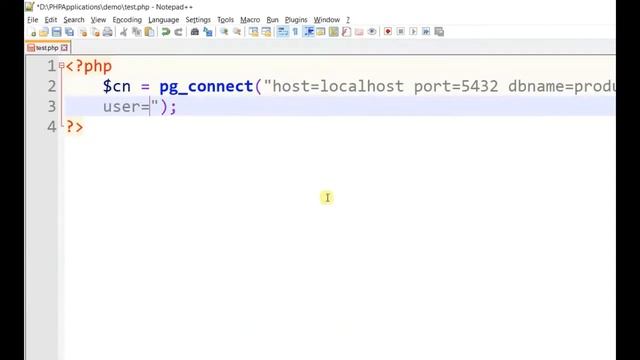Open the Tools menu
The width and height of the screenshot is (640, 360).
point(225,20)
